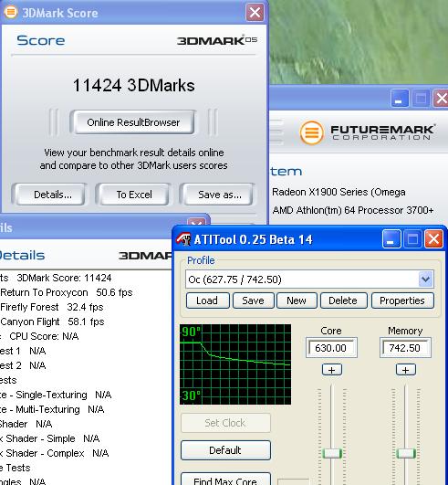The height and width of the screenshot is (485, 448).
Task: Click the Futuremark orange logo icon
Action: point(311,133)
